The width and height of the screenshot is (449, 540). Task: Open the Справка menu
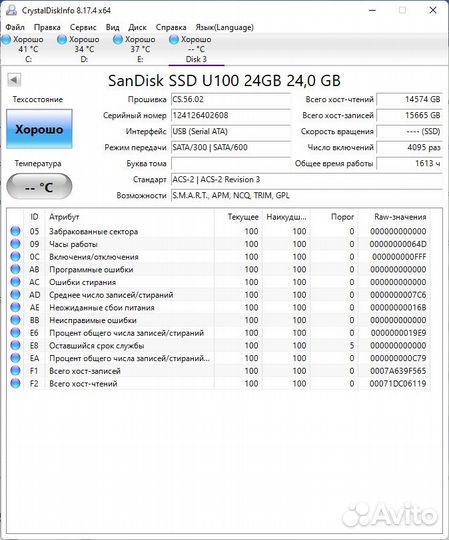coord(171,27)
